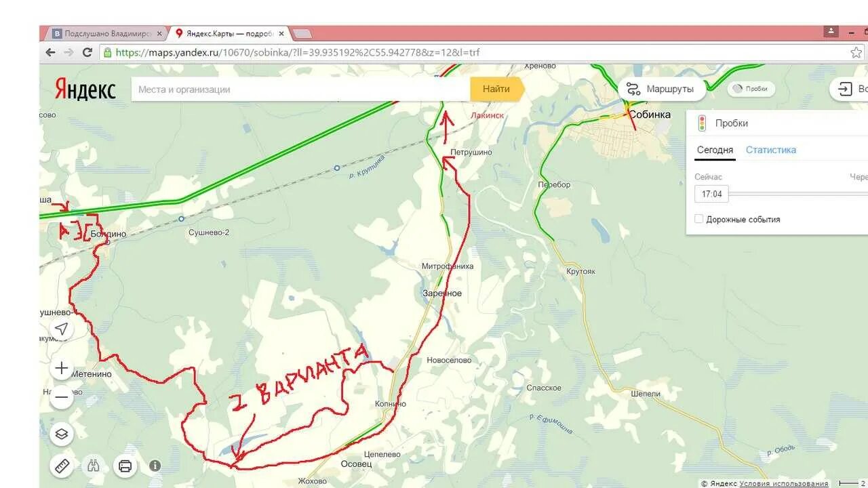Click the р. Ефимовна river label
Screen dimensions: 868x488
[x=550, y=424]
